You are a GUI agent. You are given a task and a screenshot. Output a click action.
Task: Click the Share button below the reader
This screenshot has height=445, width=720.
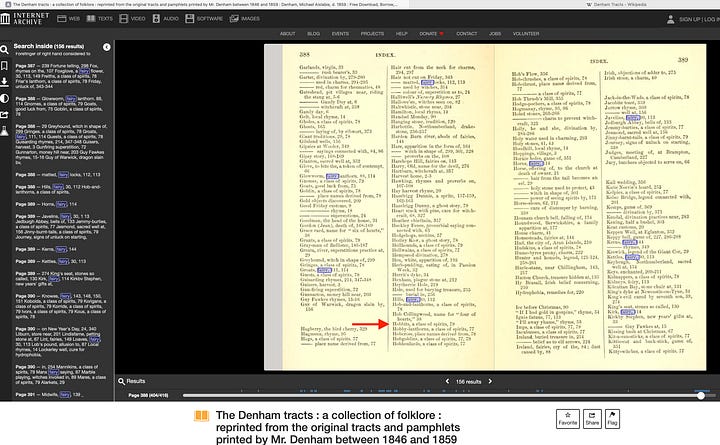coord(592,419)
